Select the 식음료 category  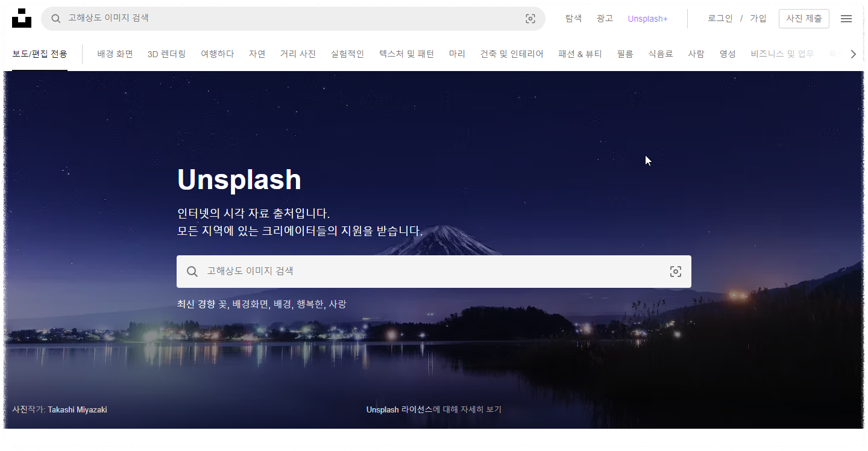661,54
